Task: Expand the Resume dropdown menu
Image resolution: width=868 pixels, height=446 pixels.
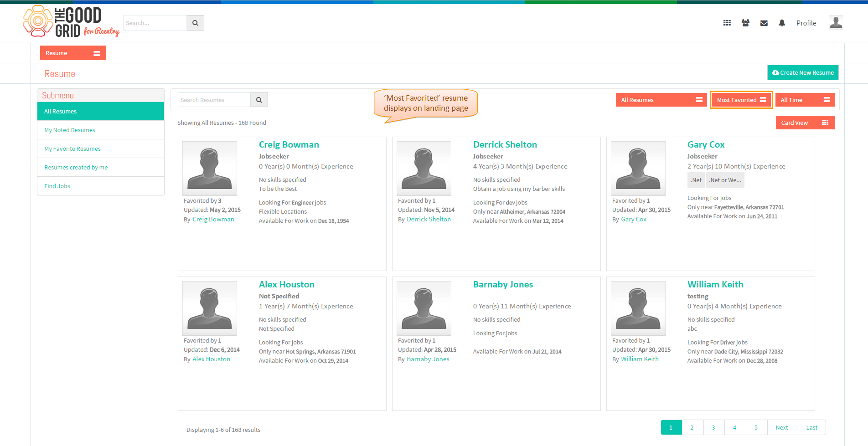Action: (73, 53)
